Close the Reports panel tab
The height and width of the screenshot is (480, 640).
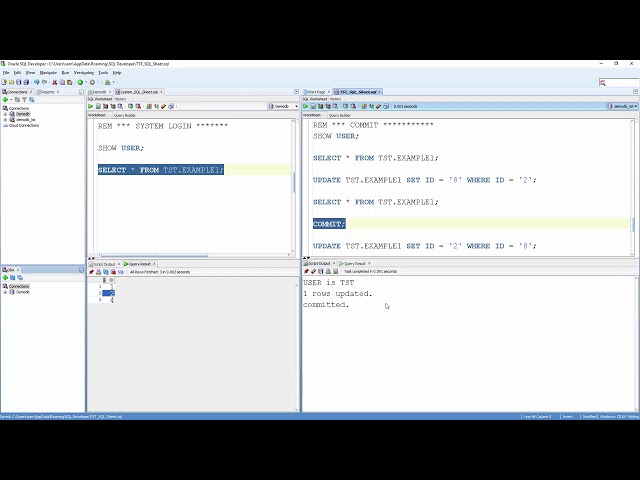click(58, 92)
